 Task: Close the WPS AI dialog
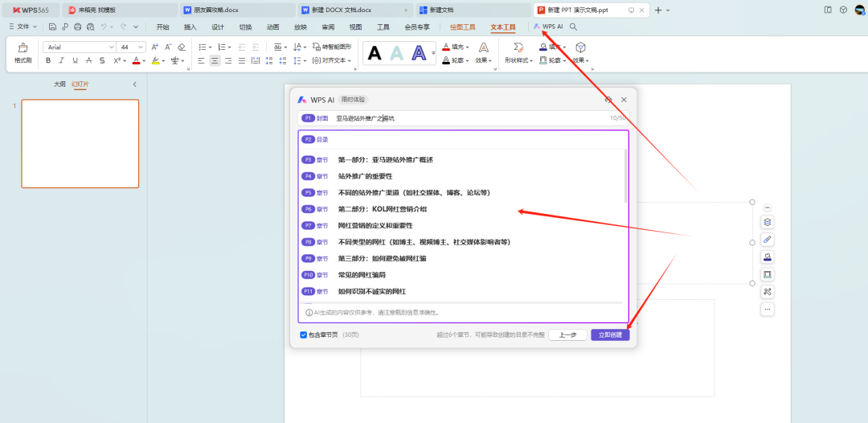click(624, 100)
